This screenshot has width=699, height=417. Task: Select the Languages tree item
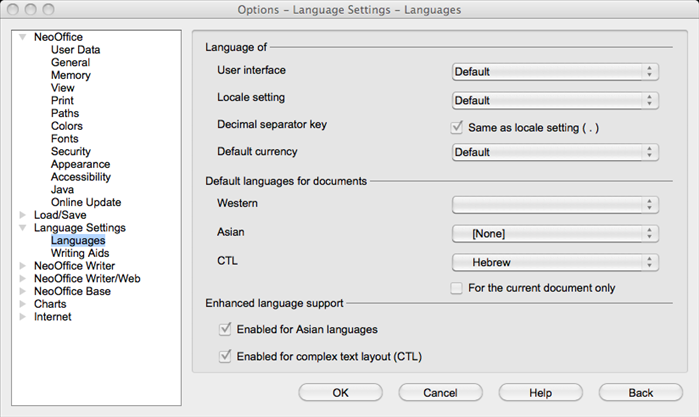tap(78, 240)
